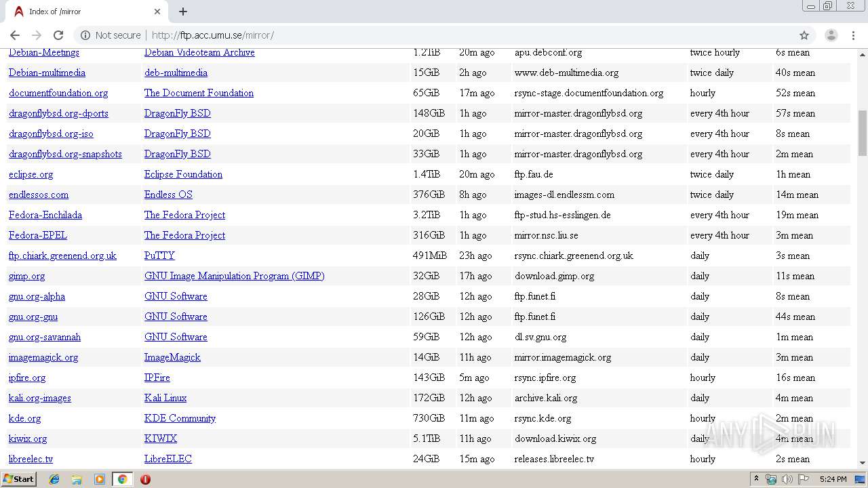Open the Windows Start menu

click(18, 479)
